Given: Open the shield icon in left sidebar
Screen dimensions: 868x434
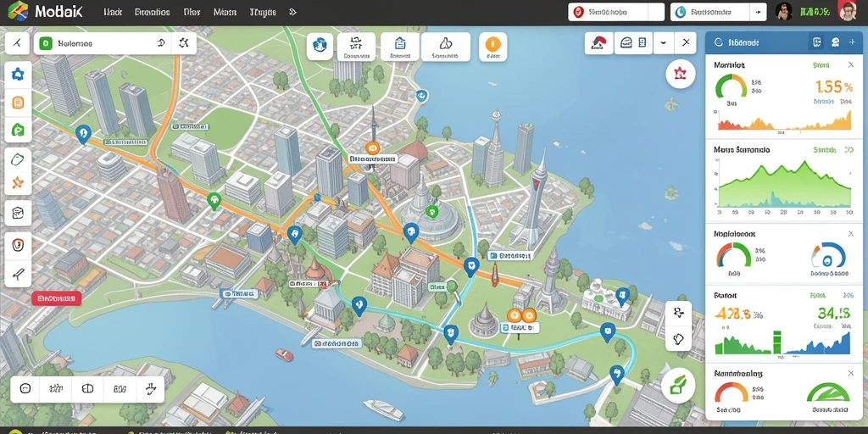Looking at the screenshot, I should [18, 243].
